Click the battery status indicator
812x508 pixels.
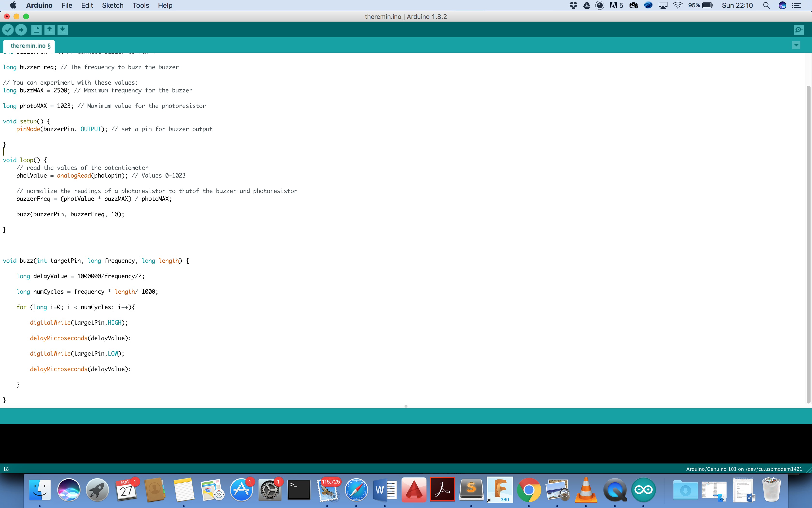pyautogui.click(x=701, y=5)
